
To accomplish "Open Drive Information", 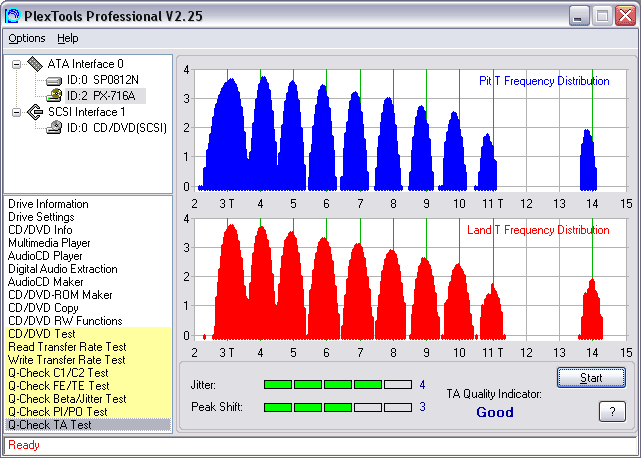I will 48,204.
